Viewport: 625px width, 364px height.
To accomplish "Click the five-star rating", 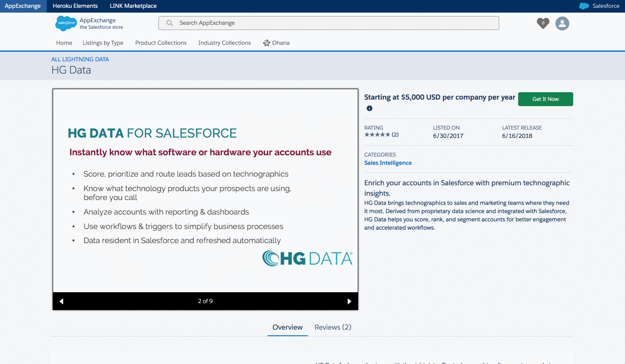I will click(x=377, y=135).
